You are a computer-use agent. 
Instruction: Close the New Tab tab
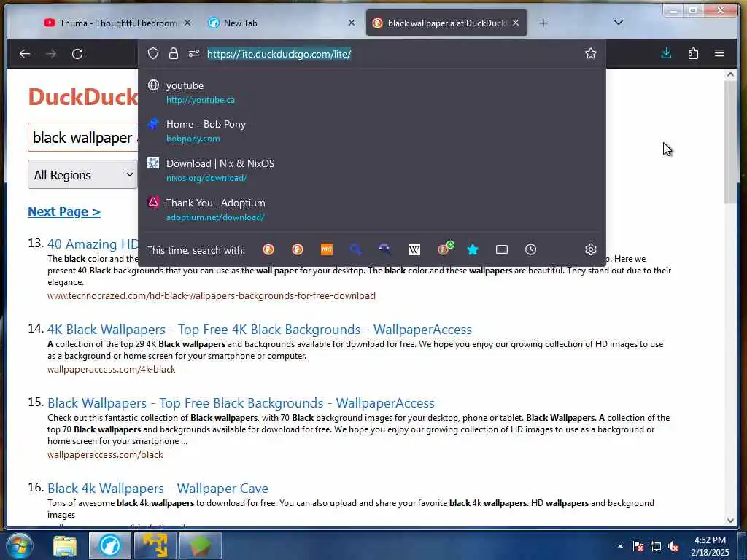coord(352,23)
